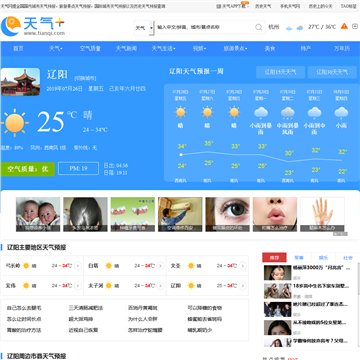The height and width of the screenshot is (360, 360).
Task: Click the rain cloud icon for 07月31日
Action: tap(314, 113)
